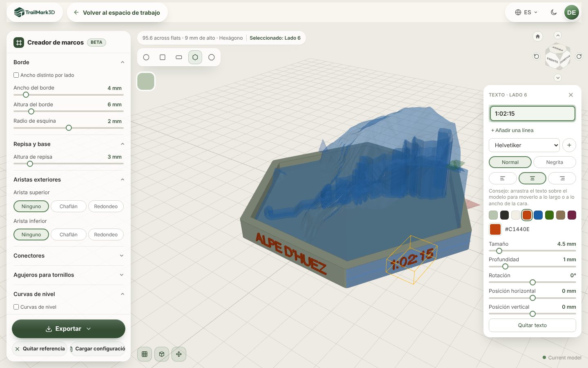Toggle the grid display icon
Viewport: 588px width, 368px height.
click(145, 354)
